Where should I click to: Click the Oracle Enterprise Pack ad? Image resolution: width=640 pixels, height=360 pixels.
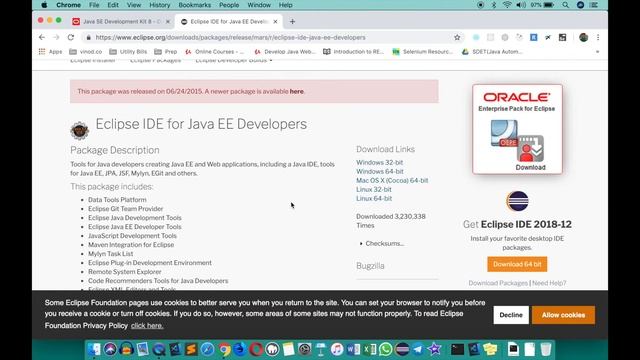(x=517, y=129)
